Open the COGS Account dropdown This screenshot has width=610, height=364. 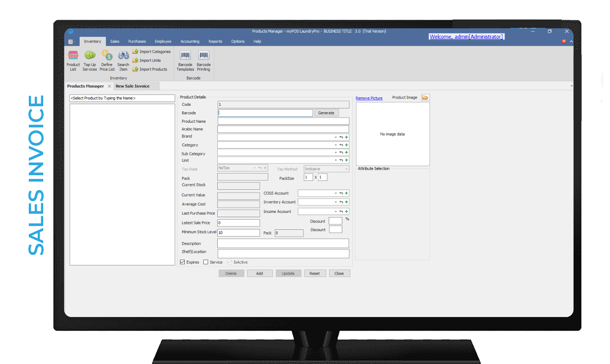tap(335, 193)
